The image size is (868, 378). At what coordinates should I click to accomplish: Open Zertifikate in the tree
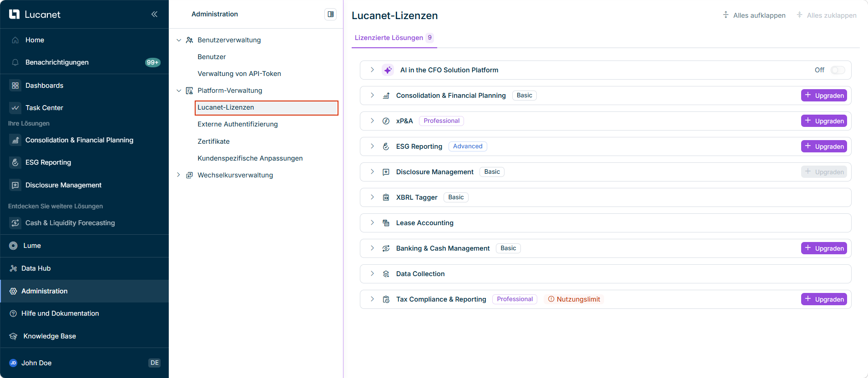(213, 141)
